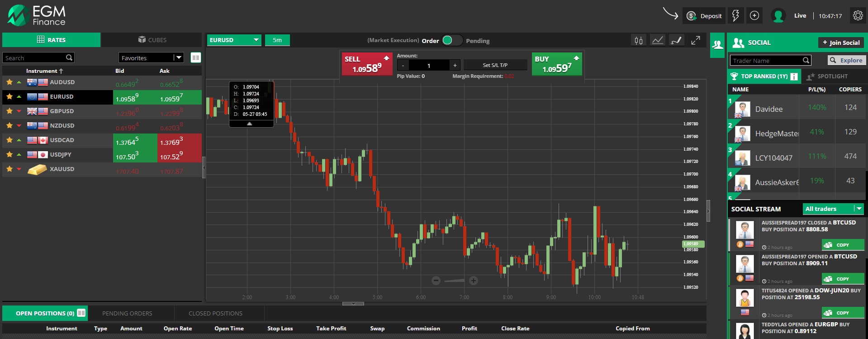
Task: Toggle favorite star for NZDUSD
Action: (x=9, y=125)
